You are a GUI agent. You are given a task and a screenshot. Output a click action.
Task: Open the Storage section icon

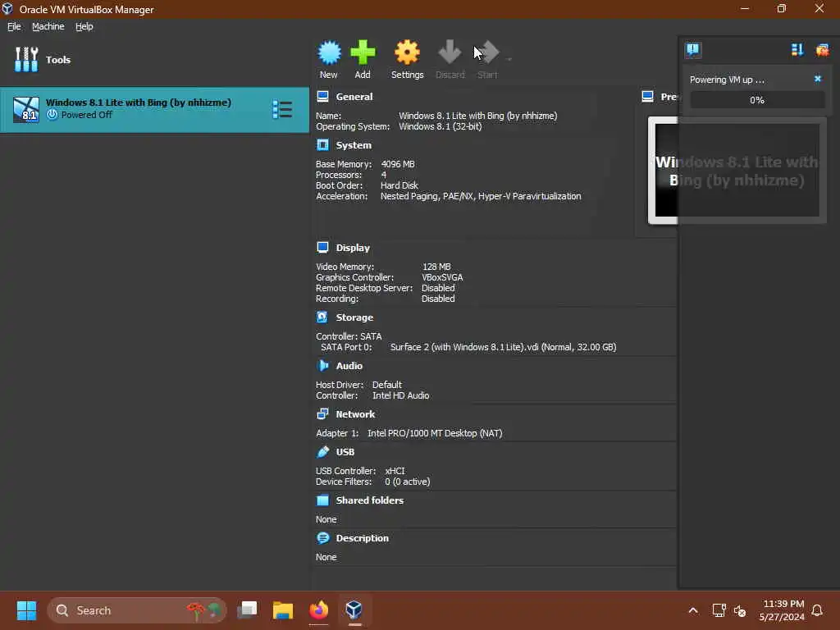click(322, 317)
